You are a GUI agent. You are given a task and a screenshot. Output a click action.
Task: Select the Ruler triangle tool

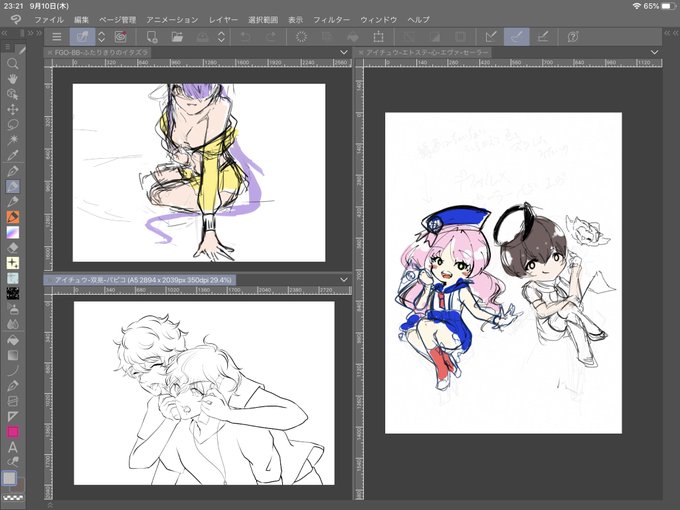tap(13, 416)
